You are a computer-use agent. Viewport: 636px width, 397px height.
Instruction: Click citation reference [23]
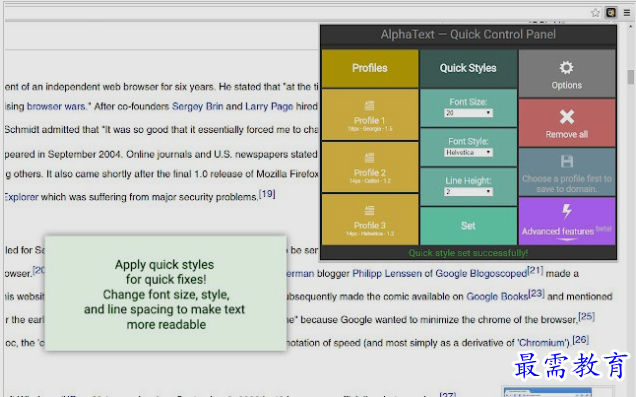click(536, 293)
